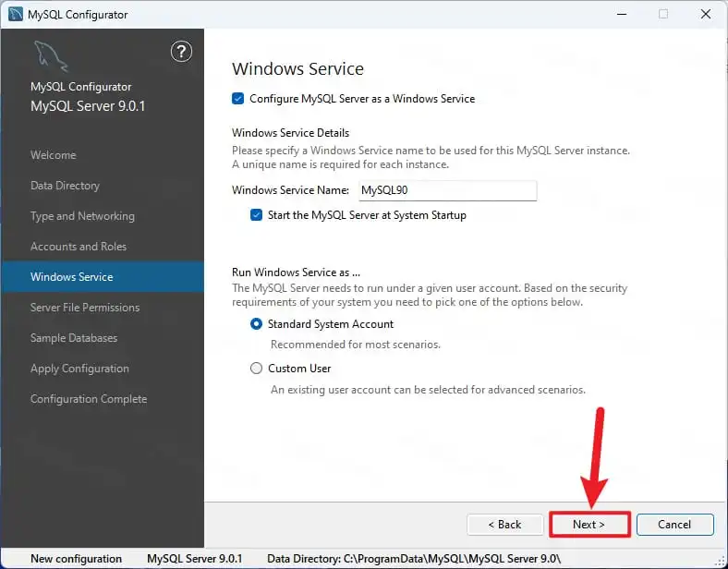
Task: Minimize the MySQL Configurator window
Action: 622,14
